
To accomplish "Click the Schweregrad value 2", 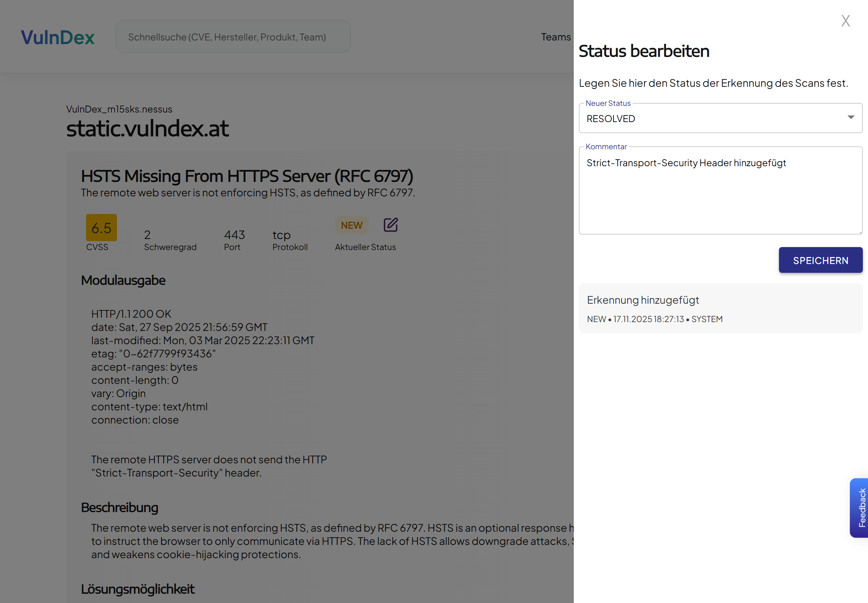I will 147,235.
